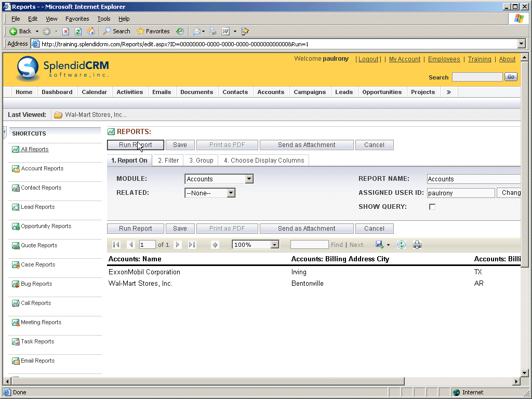Click the browser Home icon

pyautogui.click(x=91, y=31)
